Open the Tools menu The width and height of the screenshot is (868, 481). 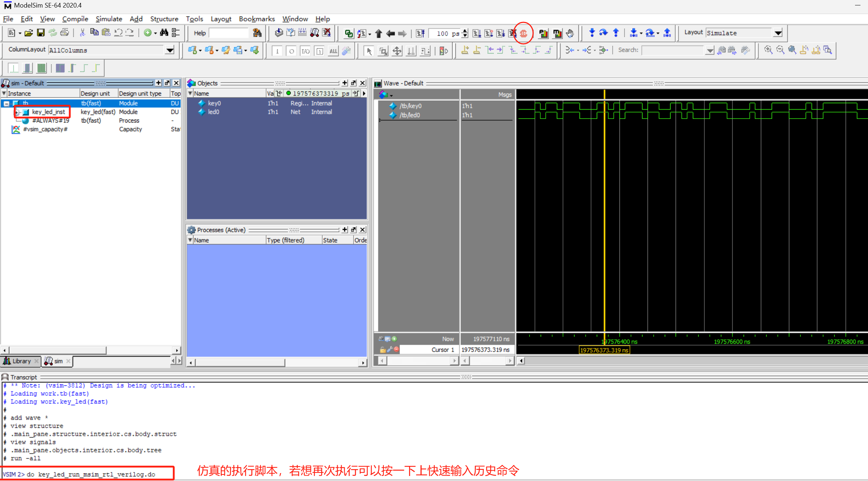[194, 19]
